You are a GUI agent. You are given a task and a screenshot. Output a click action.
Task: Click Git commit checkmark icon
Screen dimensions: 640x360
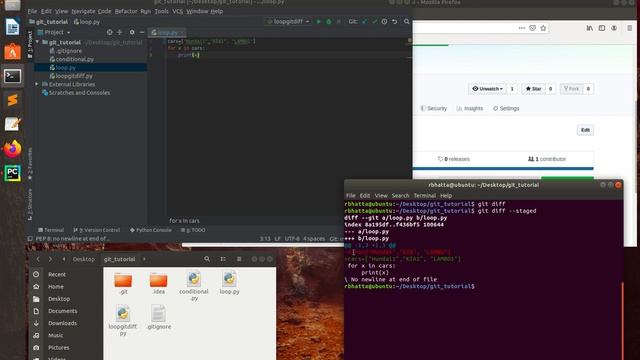[x=374, y=22]
